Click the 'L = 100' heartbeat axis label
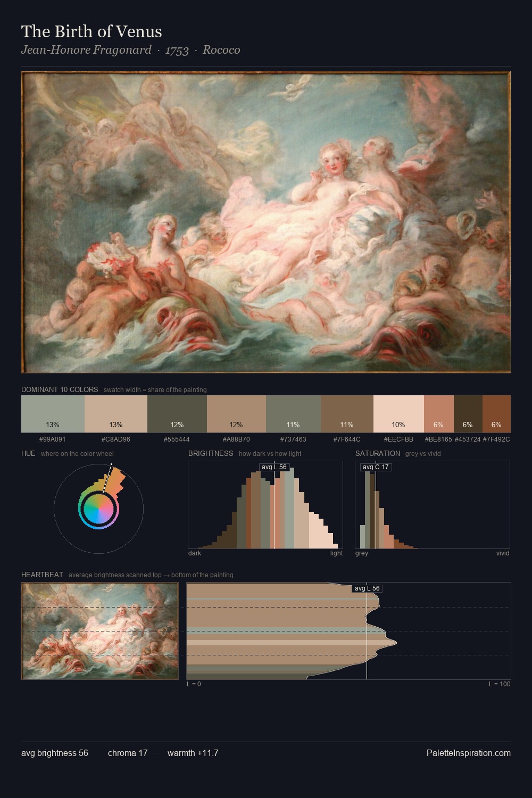The width and height of the screenshot is (532, 798). tap(500, 684)
